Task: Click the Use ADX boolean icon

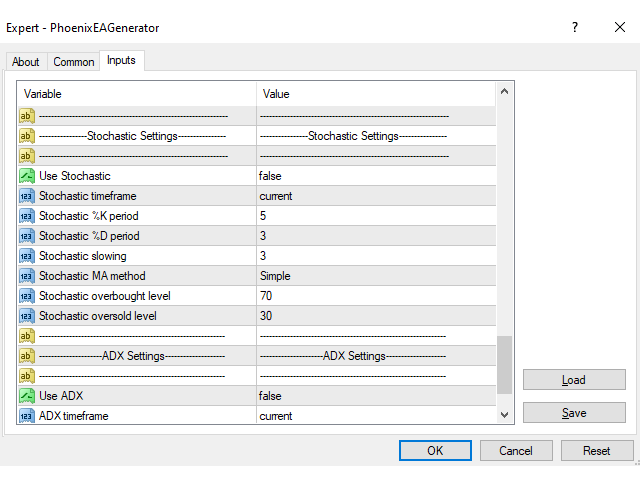Action: coord(27,396)
